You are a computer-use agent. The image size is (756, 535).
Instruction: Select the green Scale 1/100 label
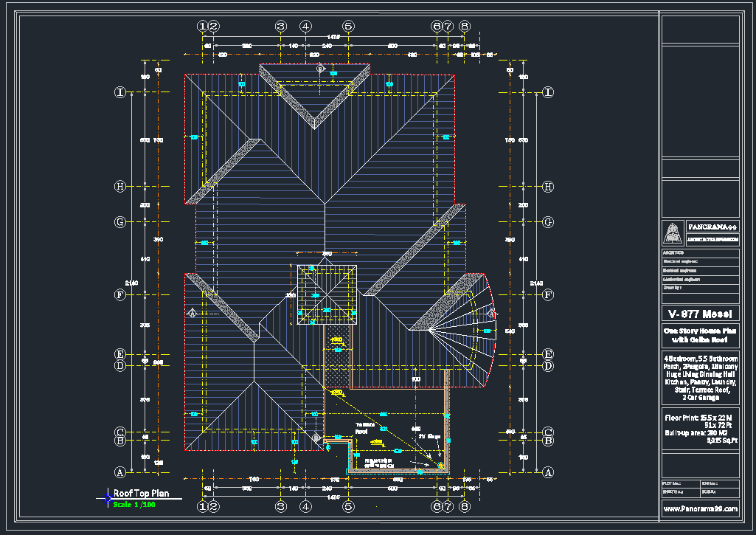134,504
